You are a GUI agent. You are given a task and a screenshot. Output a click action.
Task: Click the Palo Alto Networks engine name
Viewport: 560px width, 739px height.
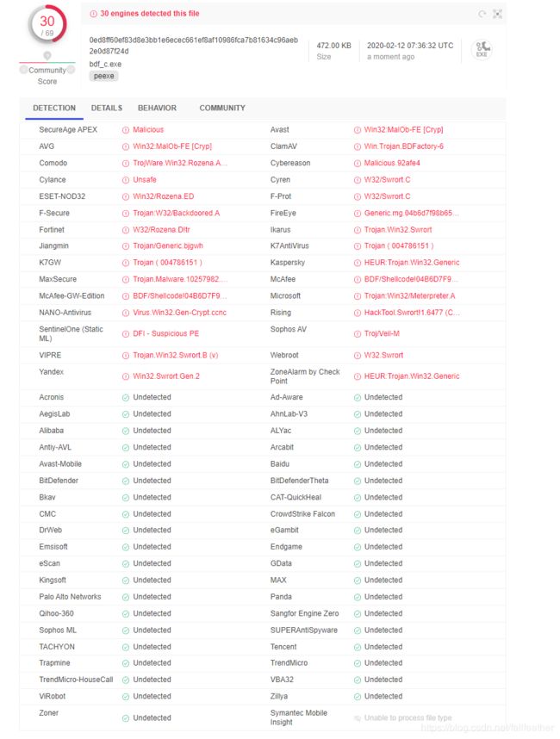[70, 597]
